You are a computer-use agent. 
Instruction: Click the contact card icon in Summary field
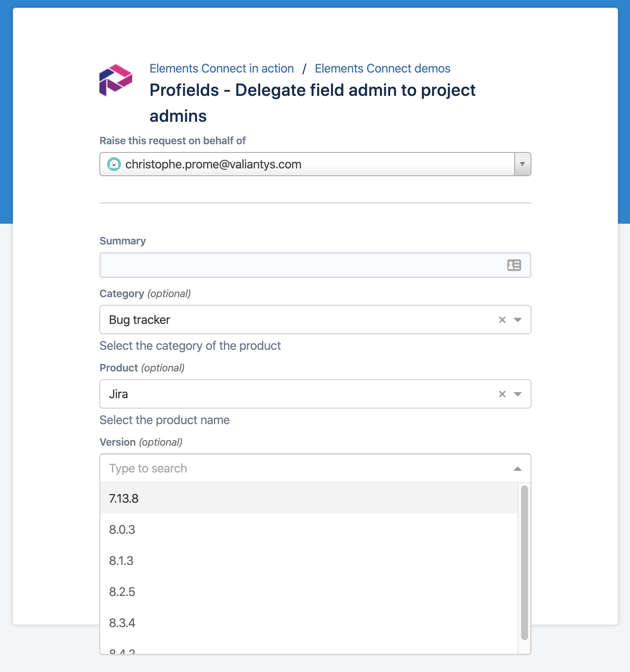point(514,265)
